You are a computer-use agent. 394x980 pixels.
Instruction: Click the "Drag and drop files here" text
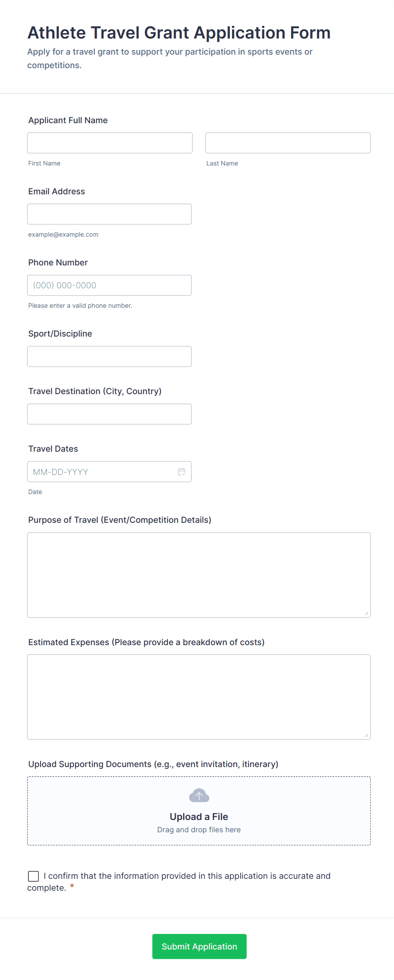pos(199,830)
